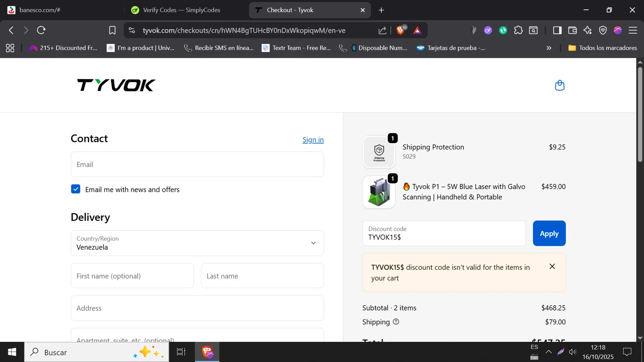Open bookmark apps grid icon
Screen dimensions: 644x362
pyautogui.click(x=10, y=48)
